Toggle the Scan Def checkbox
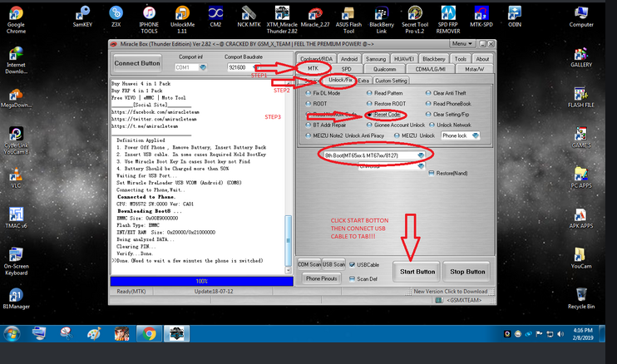This screenshot has width=617, height=364. point(353,278)
